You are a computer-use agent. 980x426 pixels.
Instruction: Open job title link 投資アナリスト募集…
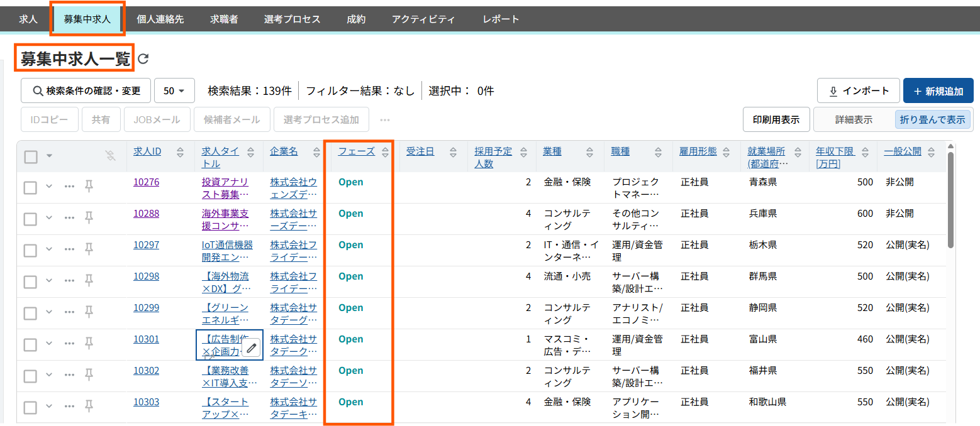pos(225,188)
